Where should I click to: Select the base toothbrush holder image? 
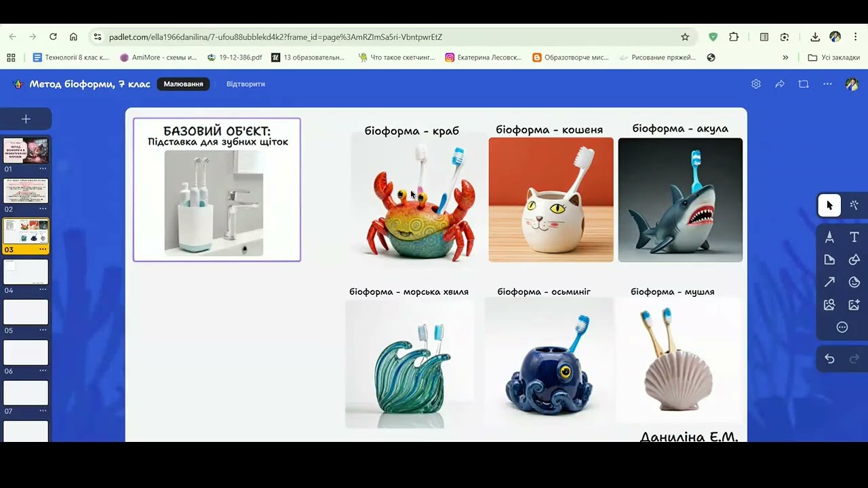coord(214,203)
